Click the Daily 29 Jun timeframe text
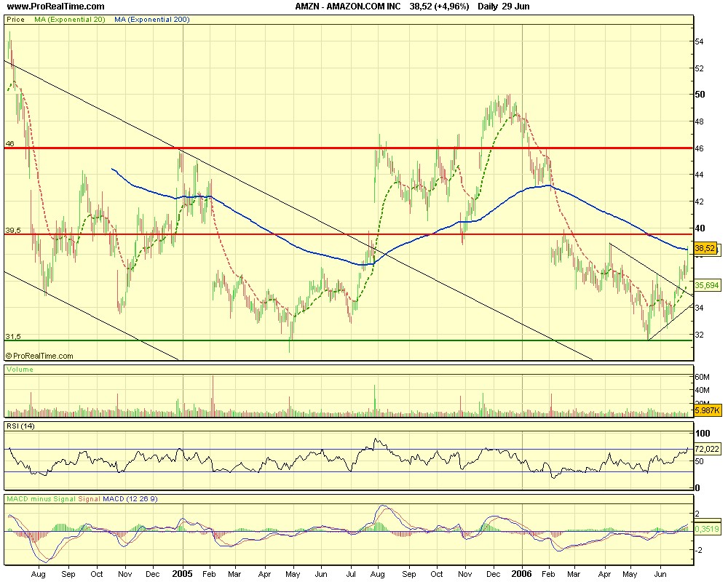The width and height of the screenshot is (728, 582). coord(504,7)
